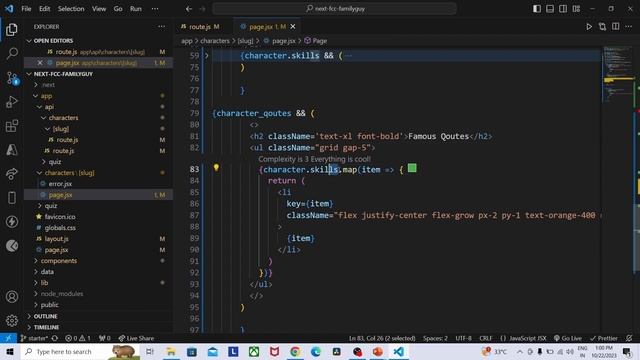Open Customize Layout button
640x360 pixels.
point(576,9)
